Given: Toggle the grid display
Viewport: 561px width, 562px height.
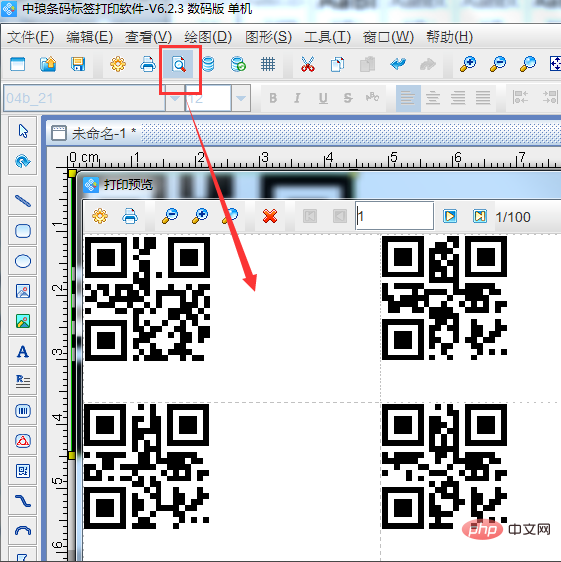Looking at the screenshot, I should (x=268, y=65).
